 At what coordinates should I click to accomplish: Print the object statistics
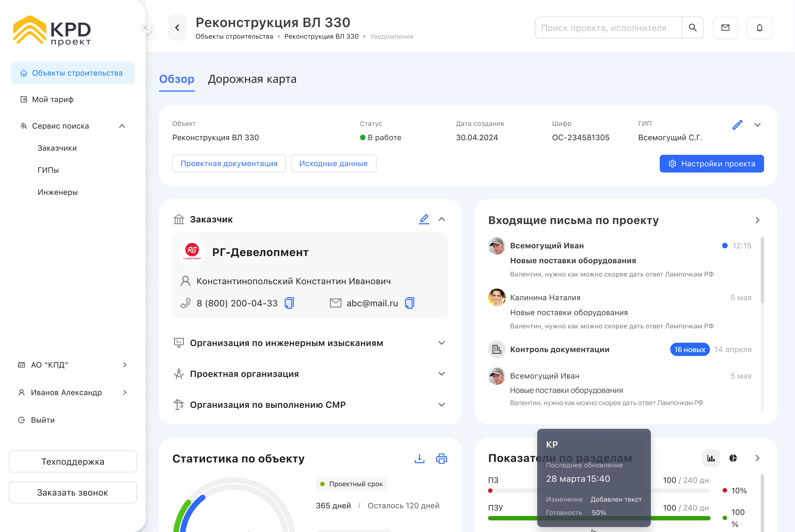click(x=442, y=459)
